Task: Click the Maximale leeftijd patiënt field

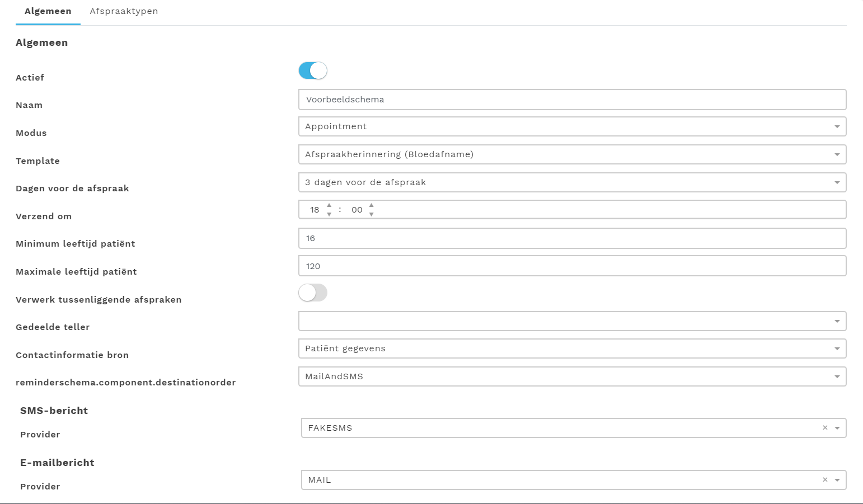Action: coord(572,266)
